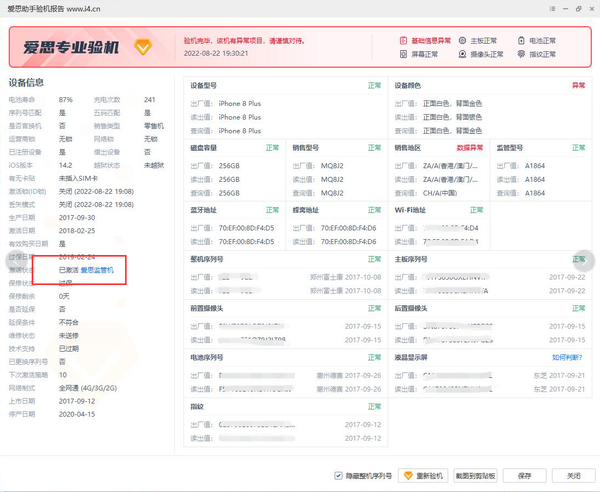Click the 保修剩余 value 0天
Viewport: 600px width, 492px height.
(64, 296)
